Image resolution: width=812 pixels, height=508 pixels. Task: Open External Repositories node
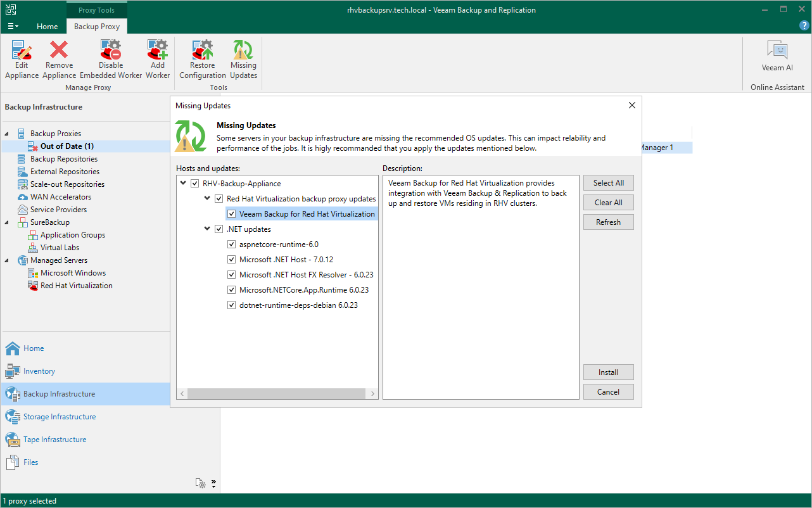click(65, 172)
